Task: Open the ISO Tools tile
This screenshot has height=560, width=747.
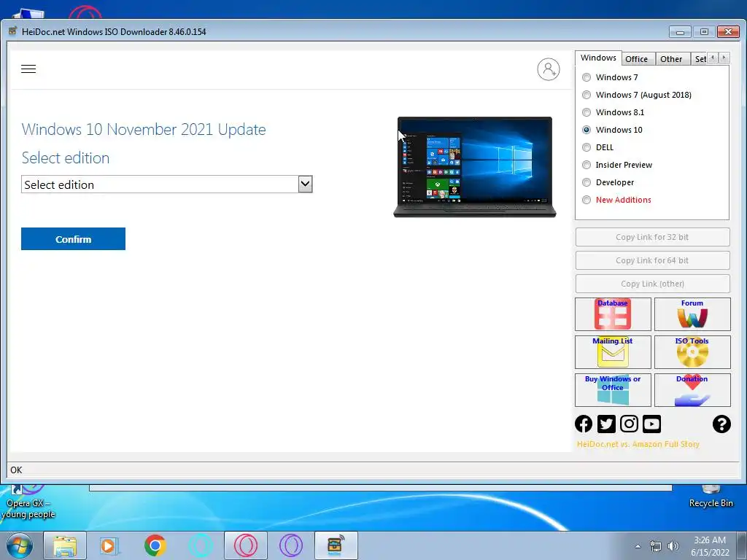Action: 692,352
